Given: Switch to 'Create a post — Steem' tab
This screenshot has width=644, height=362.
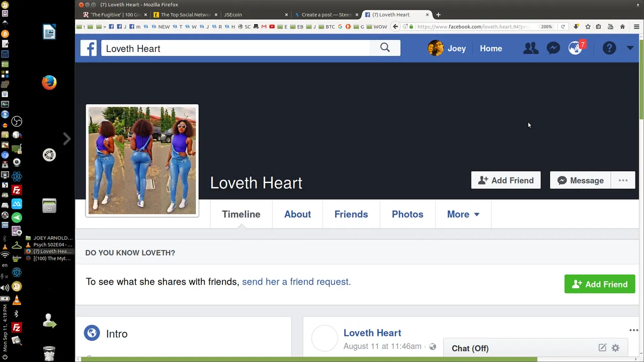Looking at the screenshot, I should point(326,15).
